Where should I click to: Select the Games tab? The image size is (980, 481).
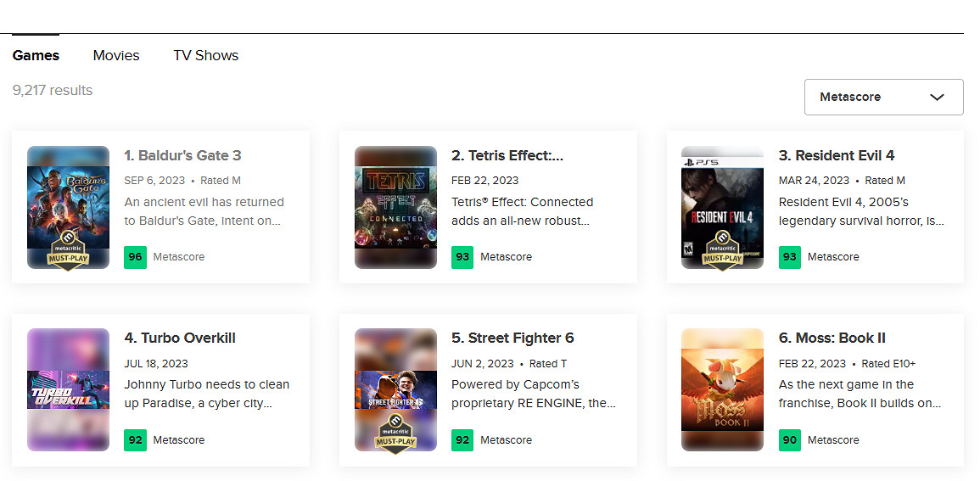pyautogui.click(x=36, y=55)
